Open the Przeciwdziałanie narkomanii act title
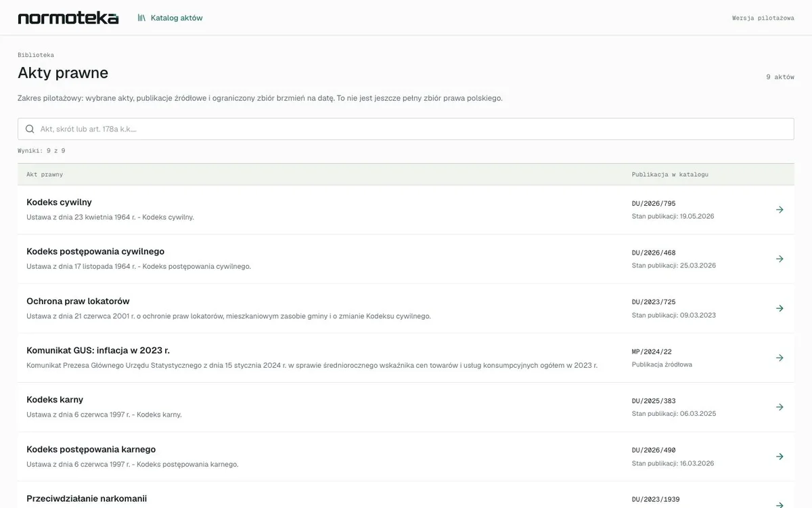The image size is (812, 508). [87, 499]
